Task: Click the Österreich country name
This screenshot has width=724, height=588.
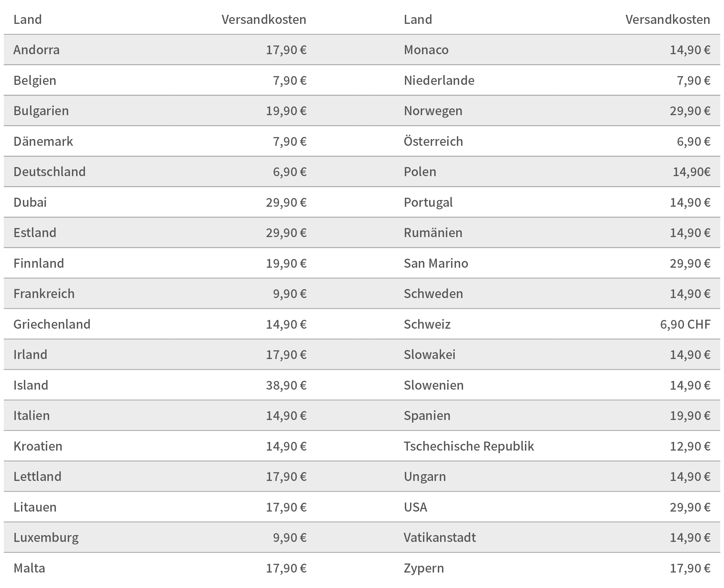Action: tap(433, 141)
